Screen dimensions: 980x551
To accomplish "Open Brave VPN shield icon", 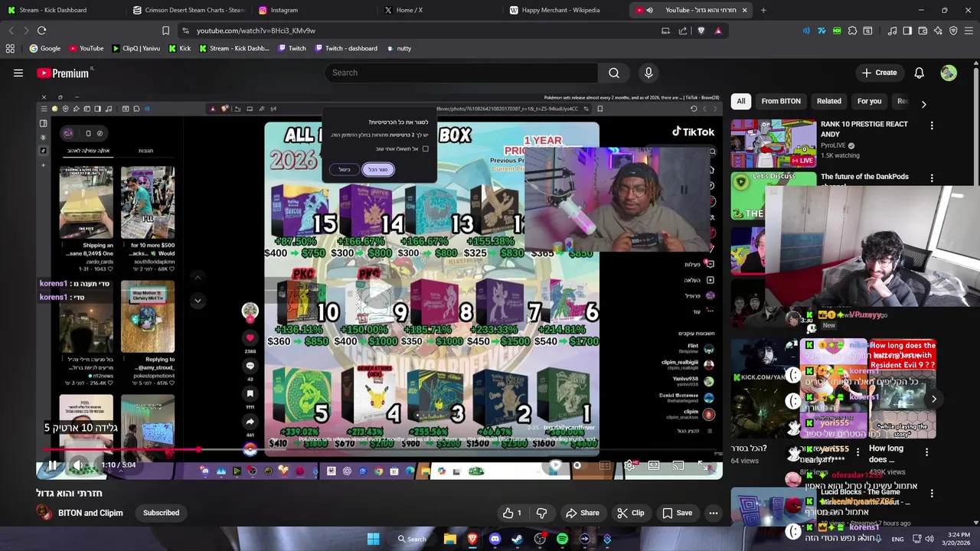I will point(953,31).
